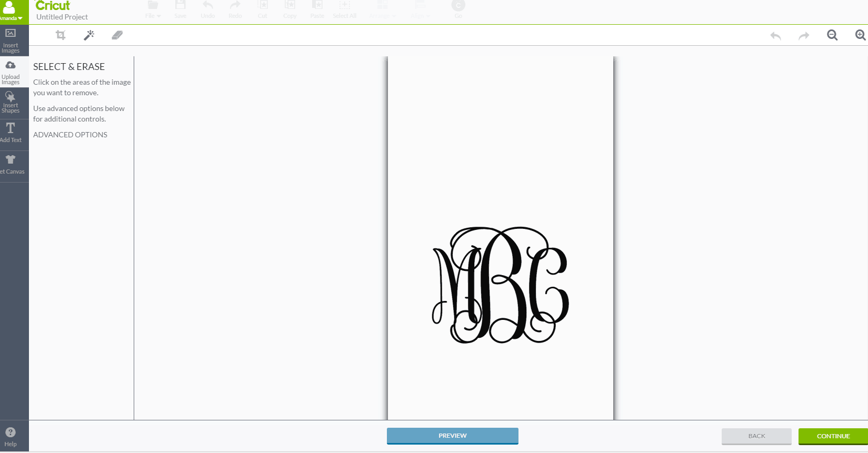
Task: Click the top bar Undo icon
Action: [208, 9]
